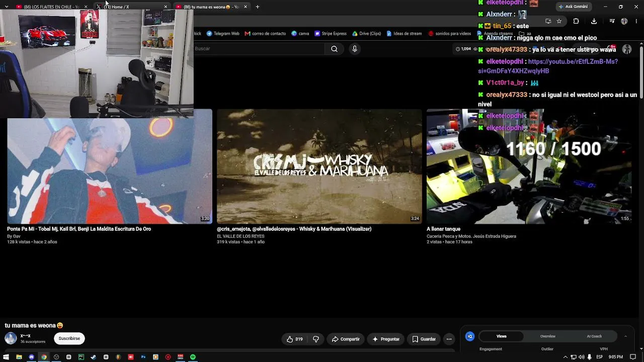Open Discord from the taskbar

tap(31, 357)
